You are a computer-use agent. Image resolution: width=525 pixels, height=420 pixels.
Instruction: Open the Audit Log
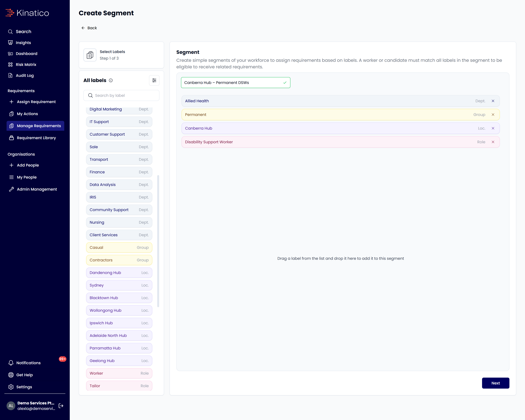(21, 75)
